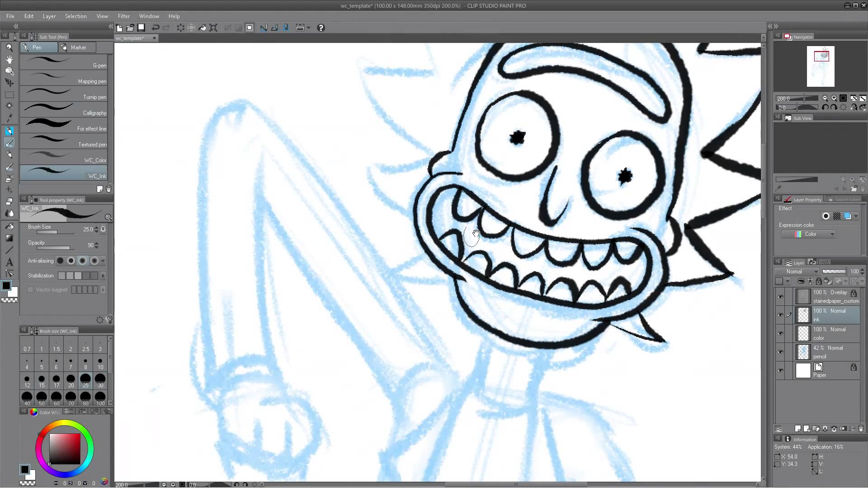Create a new layer in the Layer palette
This screenshot has height=488, width=868.
(x=798, y=428)
